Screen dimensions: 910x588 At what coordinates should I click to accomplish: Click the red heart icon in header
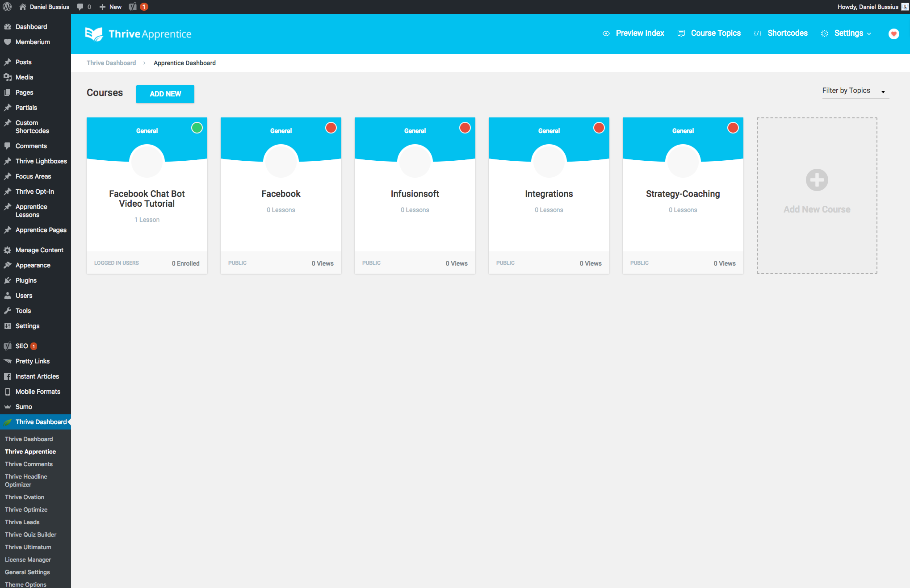point(893,34)
